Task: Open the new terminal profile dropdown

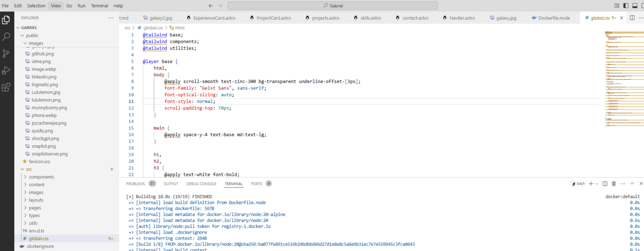Action: (597, 184)
